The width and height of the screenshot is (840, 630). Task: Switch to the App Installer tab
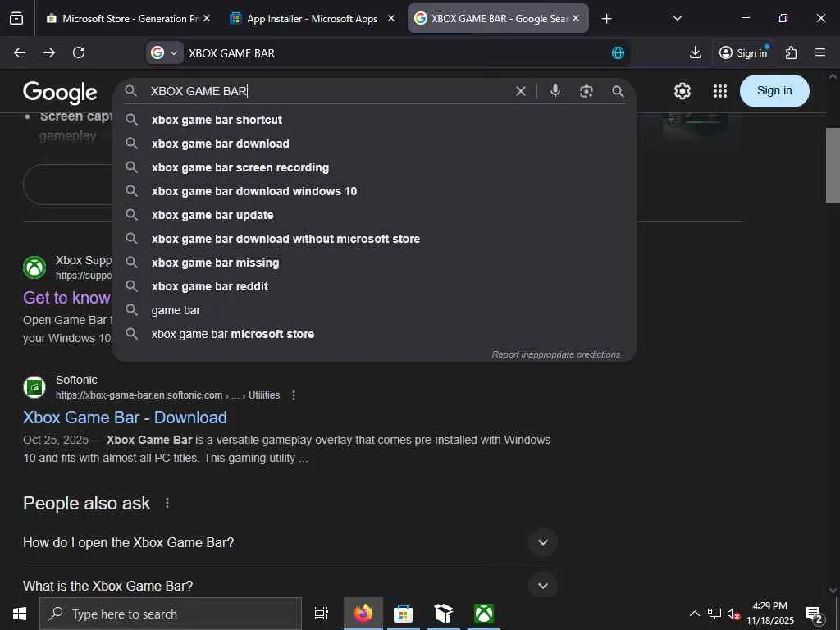312,19
